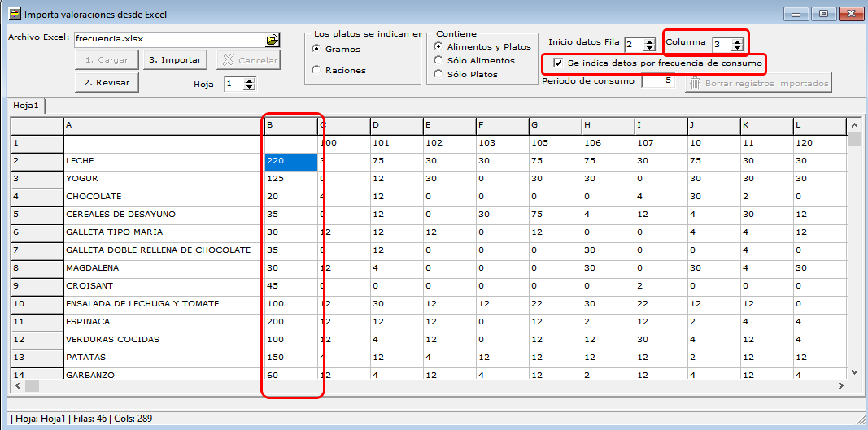Click the 200 cell in ESPINACA row
The height and width of the screenshot is (430, 868).
[290, 322]
